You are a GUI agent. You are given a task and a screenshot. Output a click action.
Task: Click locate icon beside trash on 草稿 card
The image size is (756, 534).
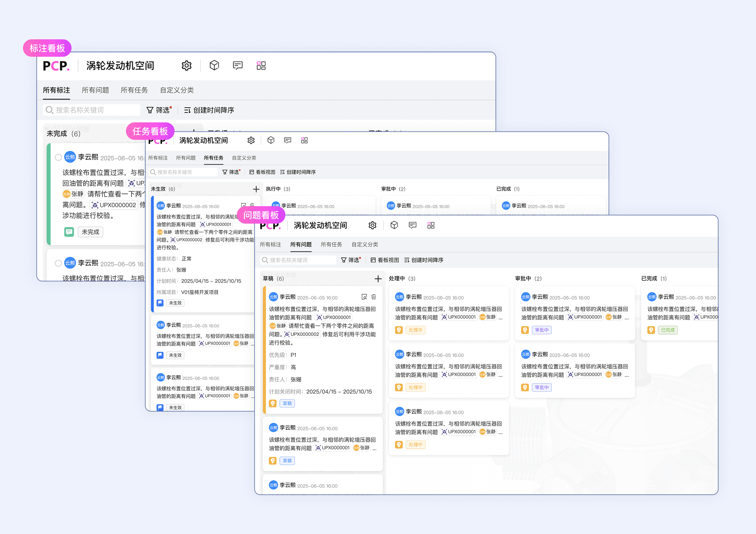[364, 297]
